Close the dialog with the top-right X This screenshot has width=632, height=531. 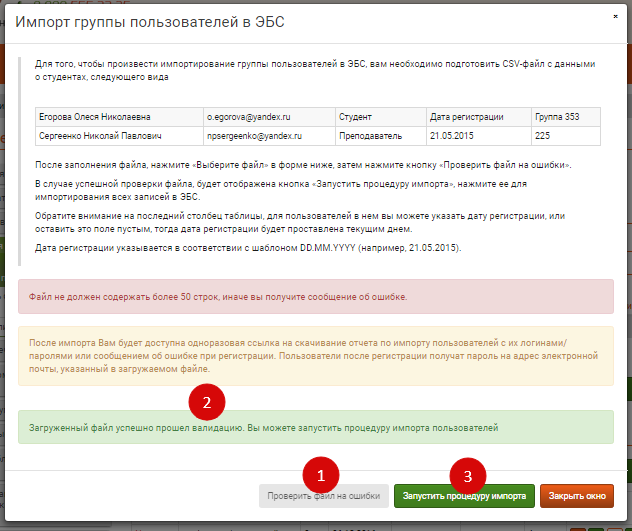pyautogui.click(x=614, y=17)
